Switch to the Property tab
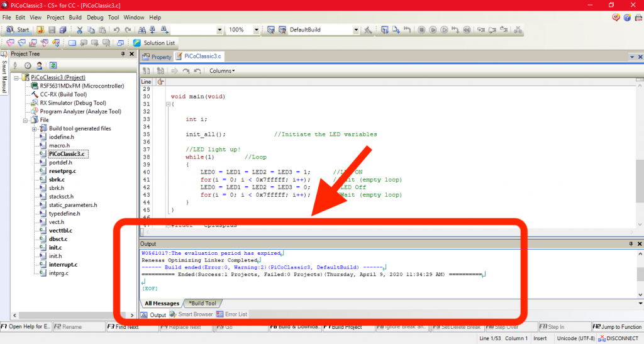The image size is (644, 344). (x=157, y=57)
